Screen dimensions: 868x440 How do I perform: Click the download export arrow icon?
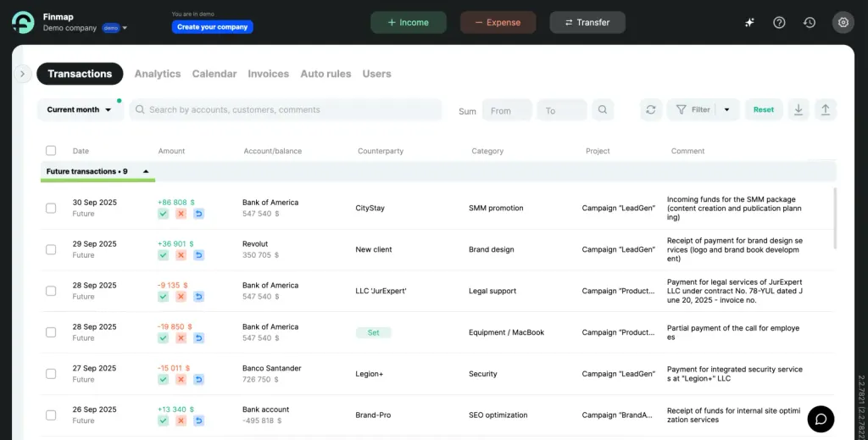coord(798,109)
